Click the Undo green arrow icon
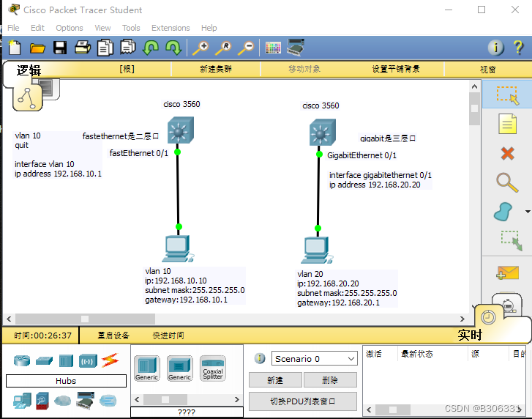 coord(151,48)
